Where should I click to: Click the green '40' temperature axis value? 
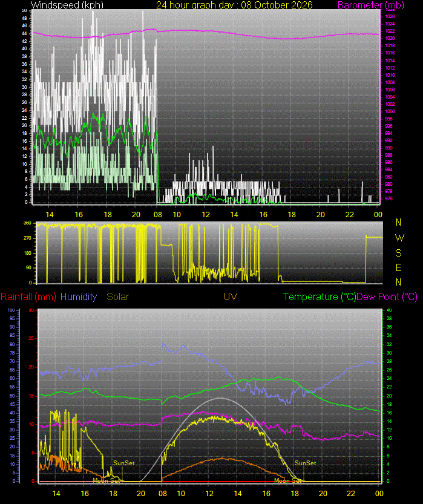click(x=389, y=310)
